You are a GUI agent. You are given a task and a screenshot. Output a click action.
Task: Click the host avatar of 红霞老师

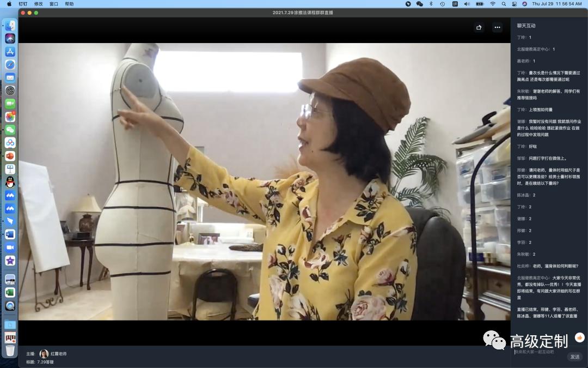point(44,354)
